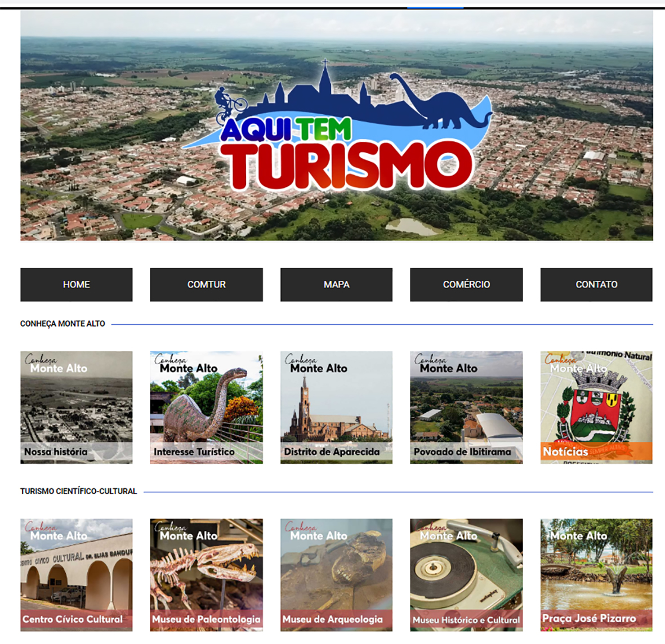Open the Notícias coat of arms tile
The height and width of the screenshot is (644, 665).
[x=596, y=408]
